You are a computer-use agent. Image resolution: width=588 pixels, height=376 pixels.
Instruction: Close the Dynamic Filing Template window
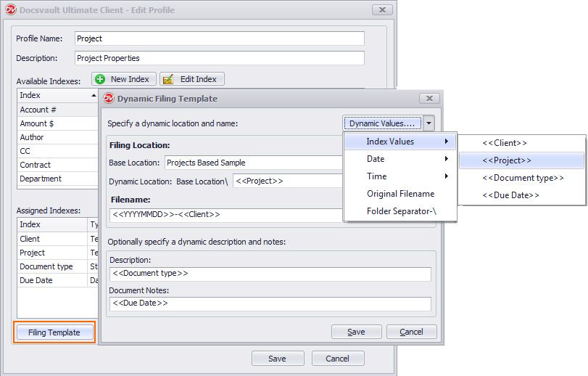(x=429, y=99)
